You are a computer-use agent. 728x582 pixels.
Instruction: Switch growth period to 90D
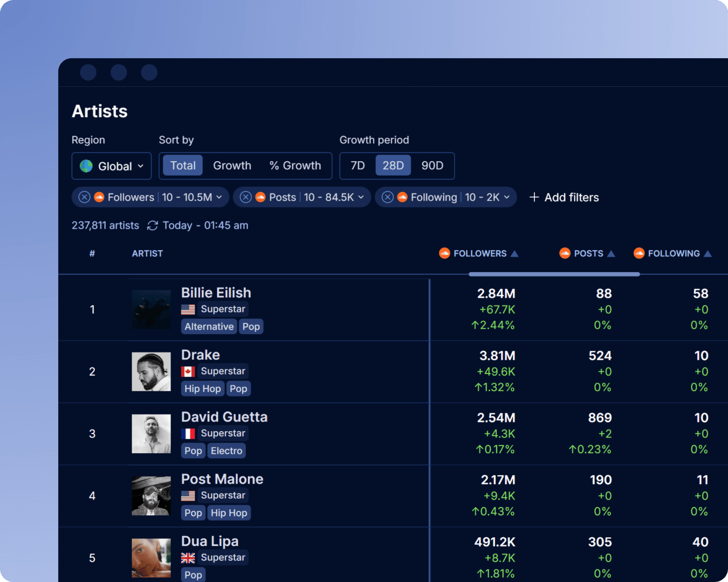432,165
